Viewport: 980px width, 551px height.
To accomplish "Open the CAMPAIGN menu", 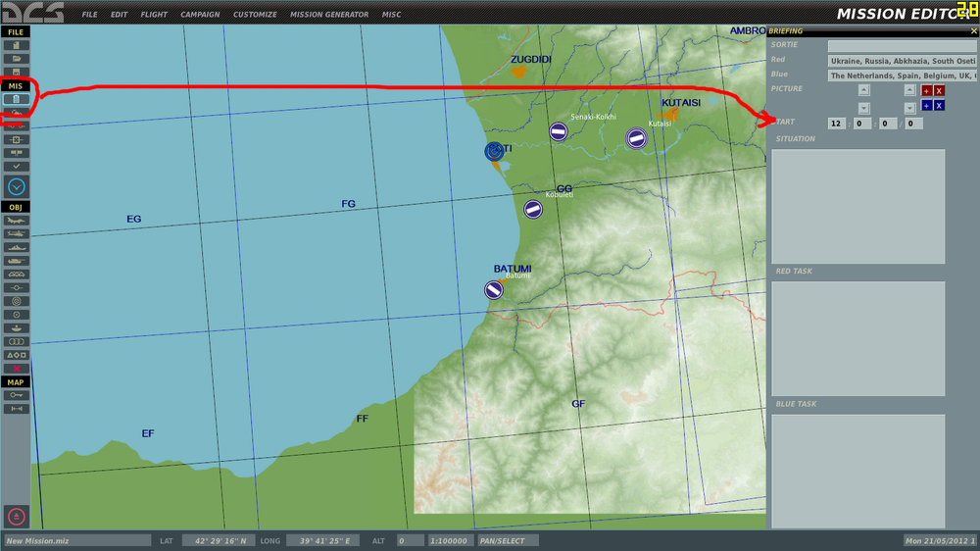I will [x=200, y=15].
